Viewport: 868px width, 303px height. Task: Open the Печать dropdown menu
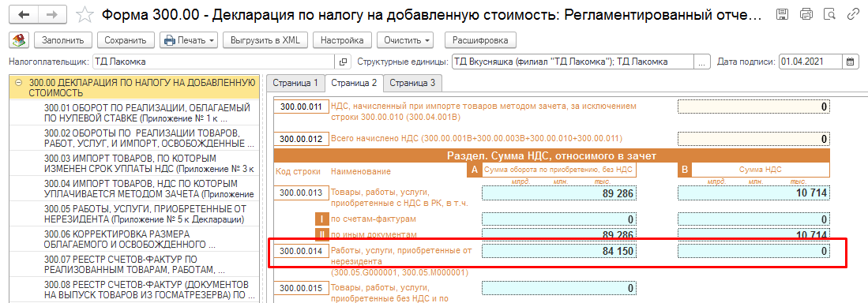click(188, 39)
